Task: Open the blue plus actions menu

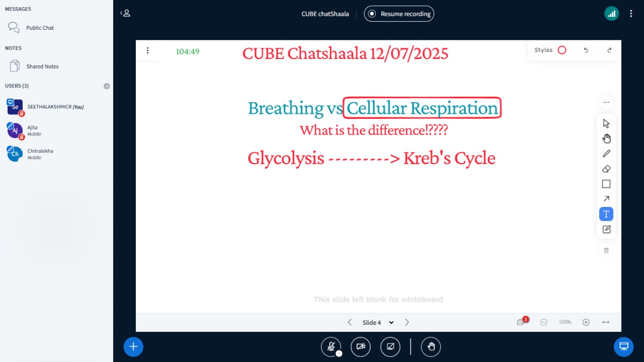Action: pyautogui.click(x=133, y=346)
